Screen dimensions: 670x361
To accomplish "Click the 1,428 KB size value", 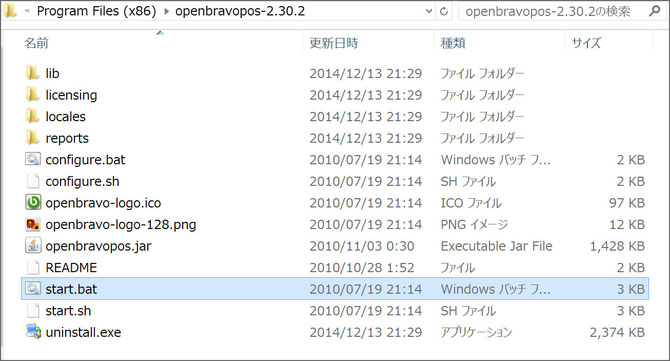I will (617, 246).
